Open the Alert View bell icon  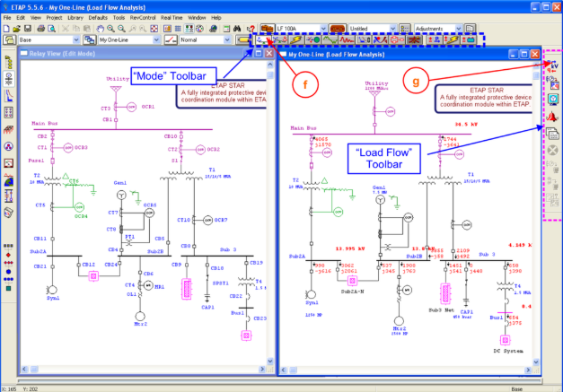click(x=553, y=117)
